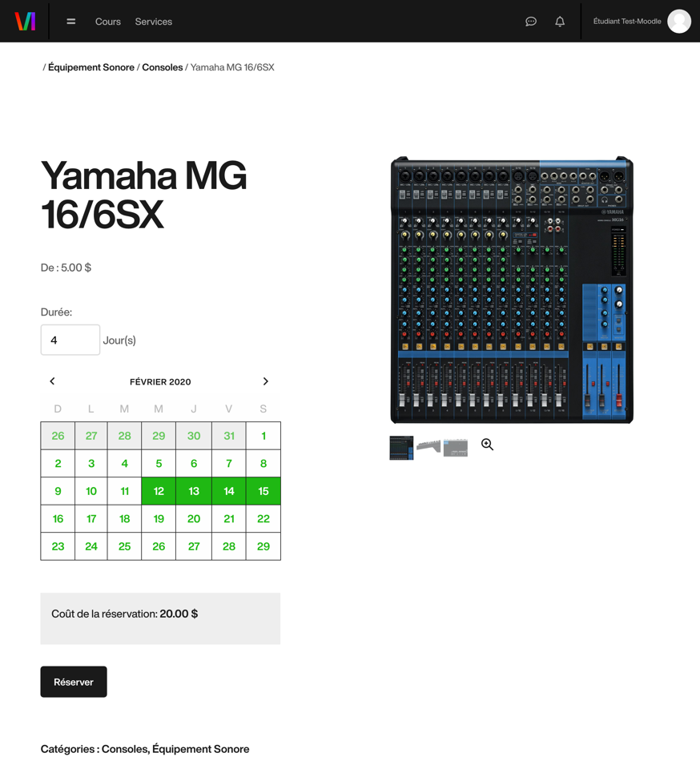The height and width of the screenshot is (781, 700).
Task: Open the messages chat bubble icon
Action: coord(530,22)
